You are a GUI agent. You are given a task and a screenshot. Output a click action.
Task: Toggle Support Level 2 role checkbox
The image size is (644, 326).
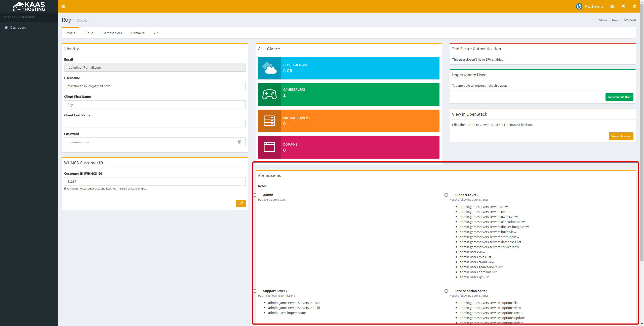tap(255, 291)
